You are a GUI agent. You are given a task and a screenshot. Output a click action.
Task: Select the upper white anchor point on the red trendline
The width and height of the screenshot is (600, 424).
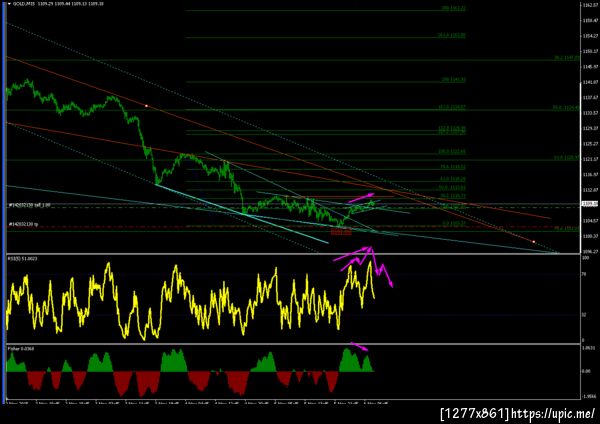click(x=147, y=106)
